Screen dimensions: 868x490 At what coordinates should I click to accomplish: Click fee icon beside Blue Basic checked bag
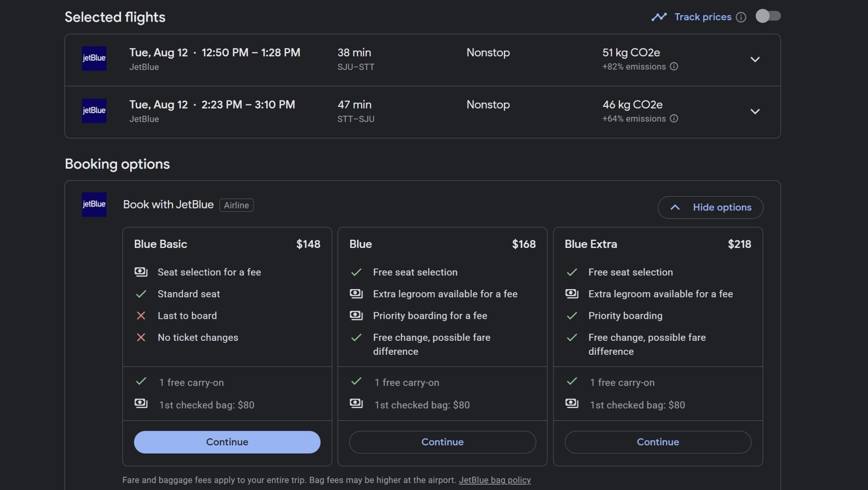[141, 403]
